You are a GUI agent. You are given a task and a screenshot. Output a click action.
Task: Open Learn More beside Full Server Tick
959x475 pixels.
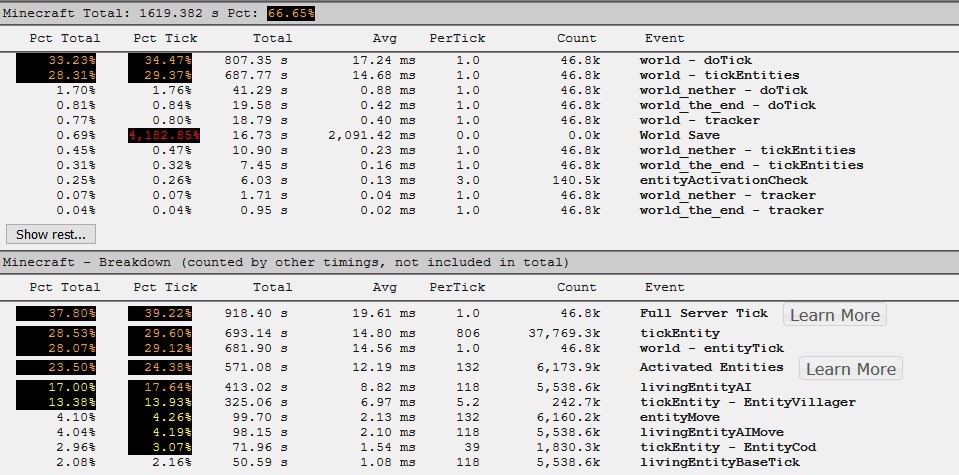(834, 315)
